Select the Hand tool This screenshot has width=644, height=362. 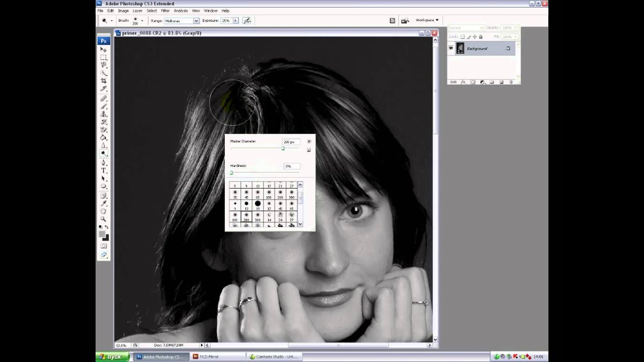coord(104,211)
